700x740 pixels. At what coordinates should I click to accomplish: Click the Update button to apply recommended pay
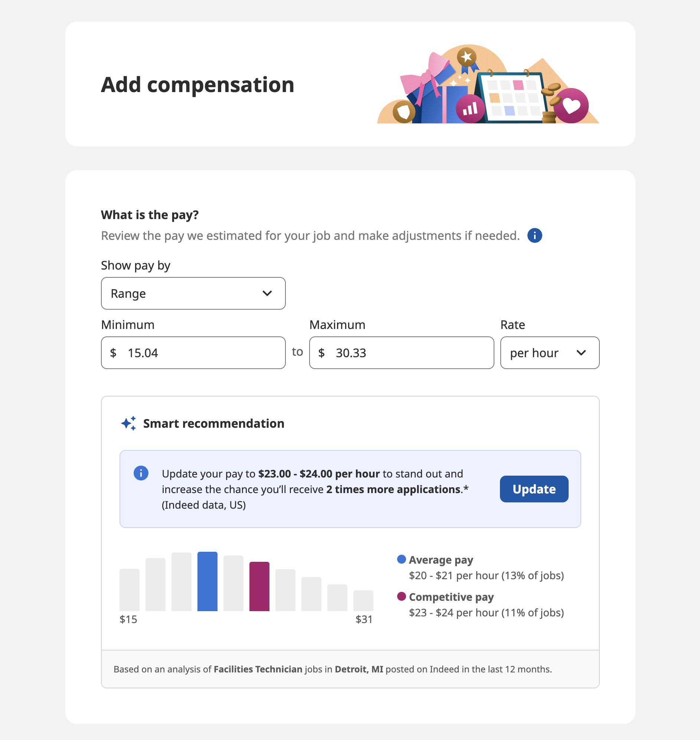[x=534, y=489]
